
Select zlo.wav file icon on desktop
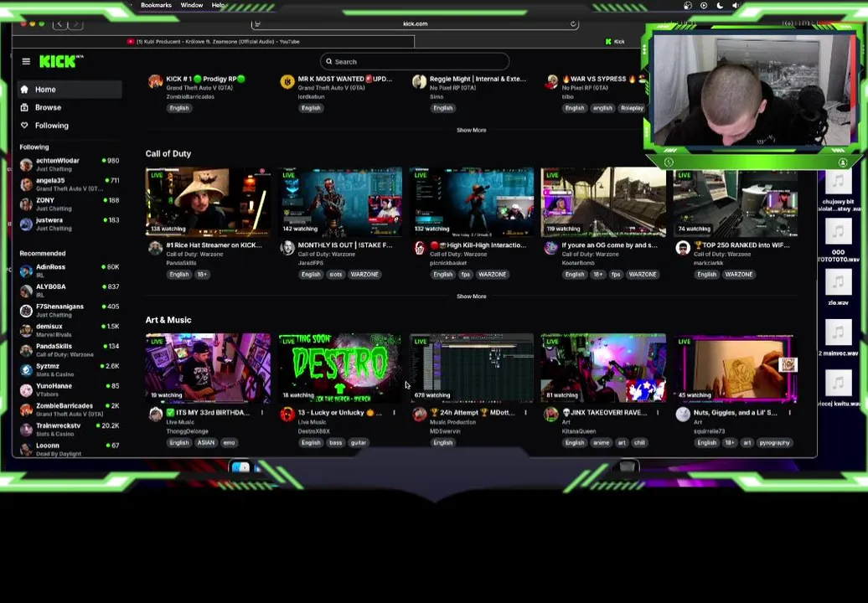[x=838, y=282]
